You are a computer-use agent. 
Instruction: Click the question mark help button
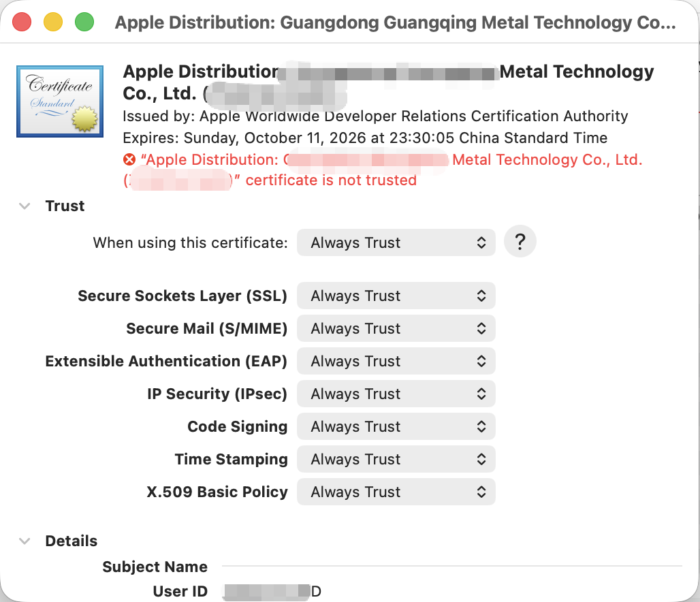520,242
